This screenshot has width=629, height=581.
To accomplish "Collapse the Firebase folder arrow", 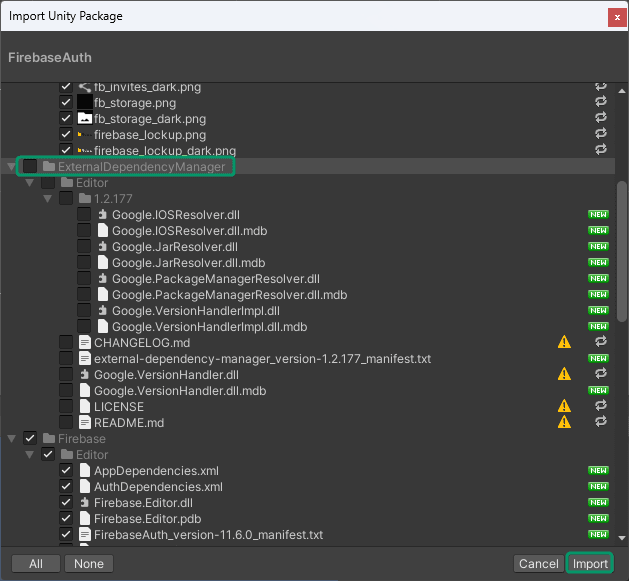I will coord(12,439).
